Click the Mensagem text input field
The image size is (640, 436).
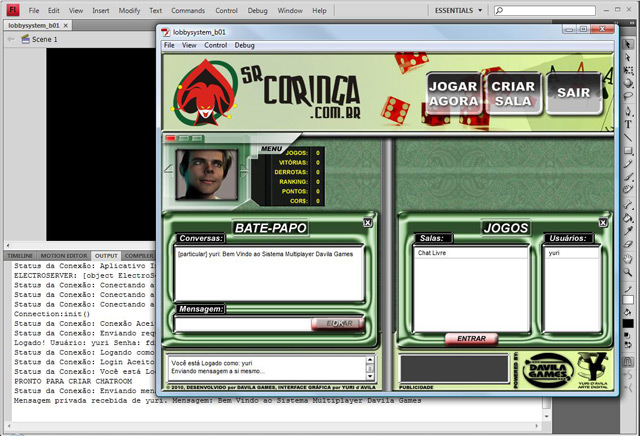[244, 324]
